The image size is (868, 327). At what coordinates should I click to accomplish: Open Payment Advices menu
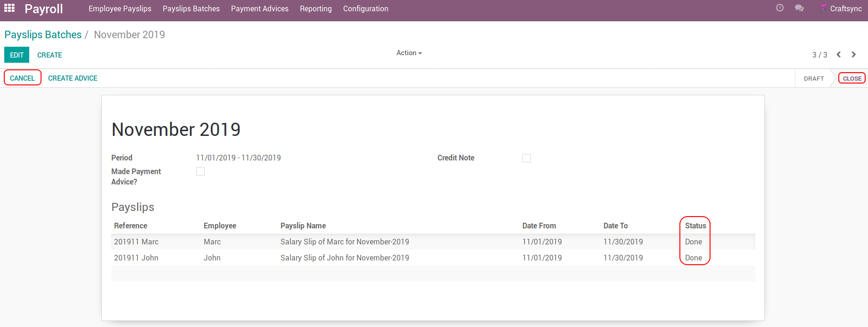pyautogui.click(x=259, y=8)
